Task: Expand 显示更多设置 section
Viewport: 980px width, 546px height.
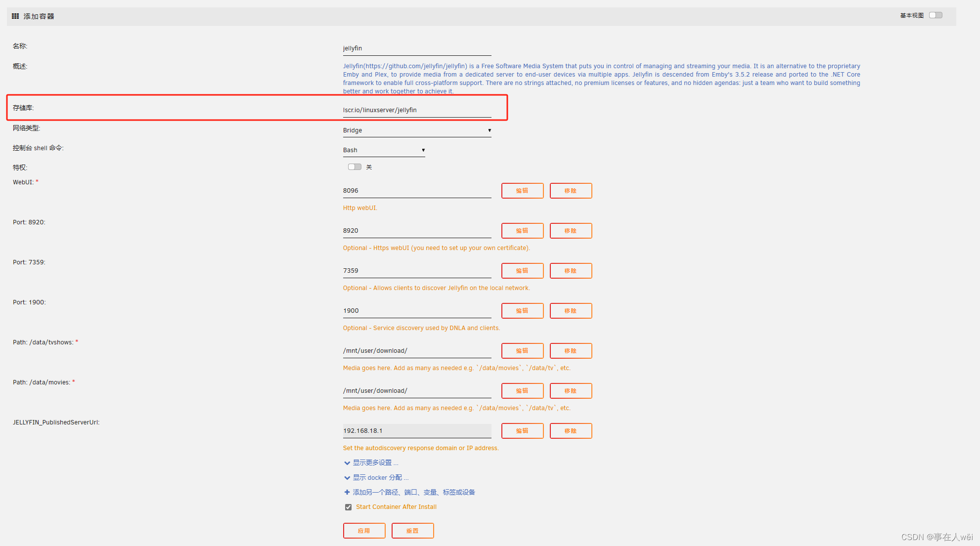Action: click(x=375, y=463)
